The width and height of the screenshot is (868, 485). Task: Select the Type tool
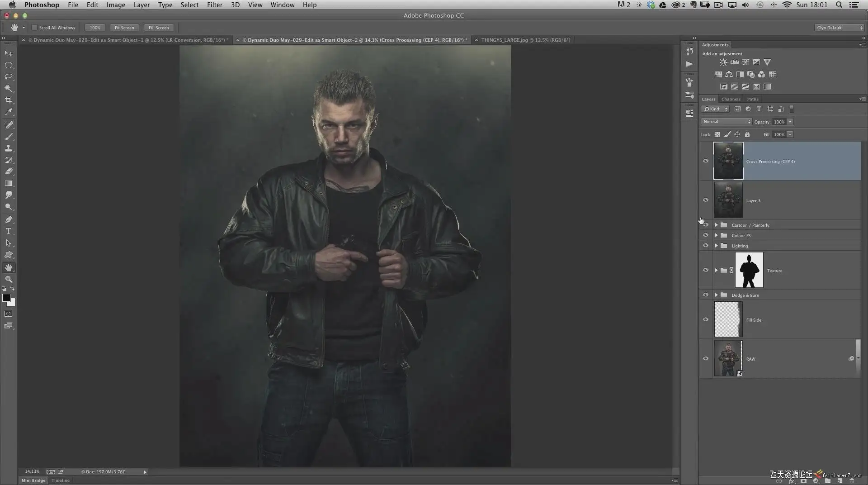pyautogui.click(x=9, y=231)
